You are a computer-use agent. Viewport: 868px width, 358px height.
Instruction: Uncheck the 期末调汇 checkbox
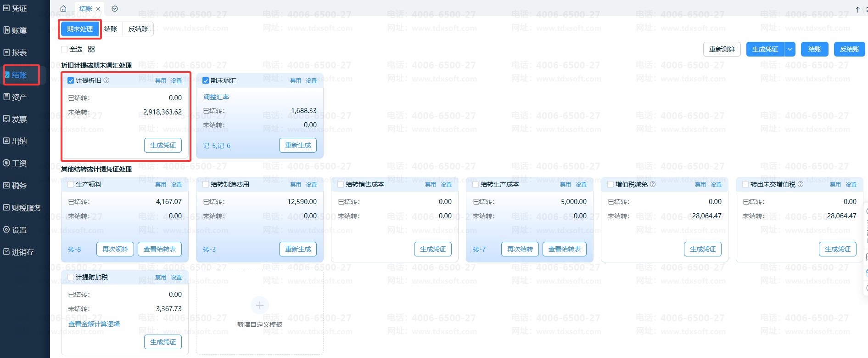(206, 80)
